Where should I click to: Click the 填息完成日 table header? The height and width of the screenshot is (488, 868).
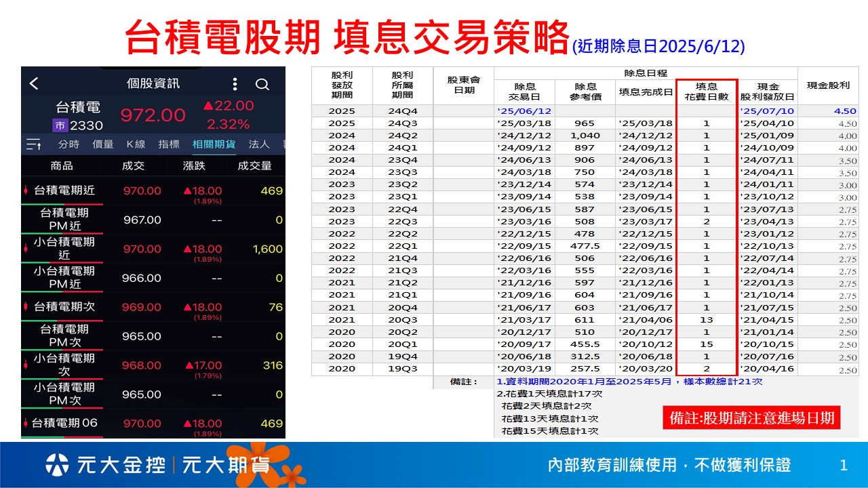pos(646,91)
